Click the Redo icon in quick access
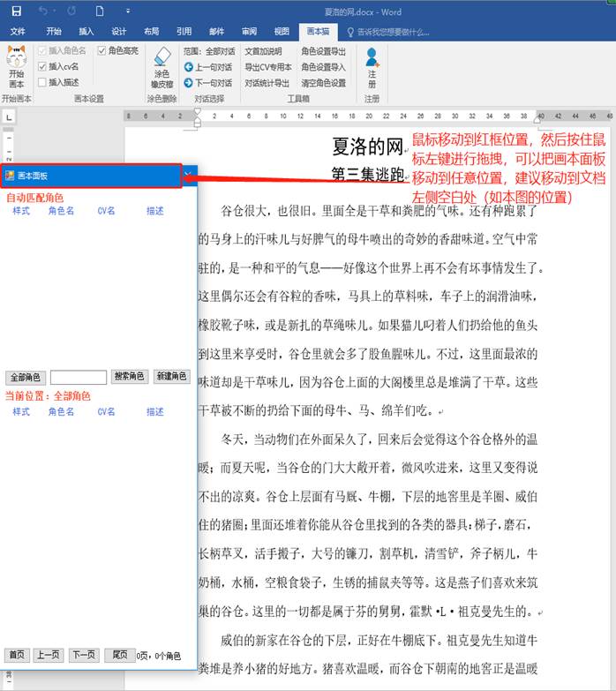 [71, 11]
